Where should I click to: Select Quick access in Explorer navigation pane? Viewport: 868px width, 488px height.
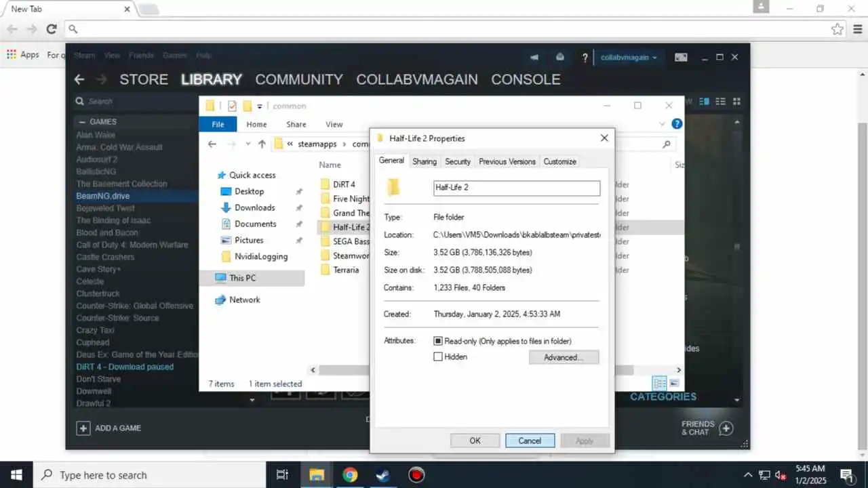[x=252, y=175]
